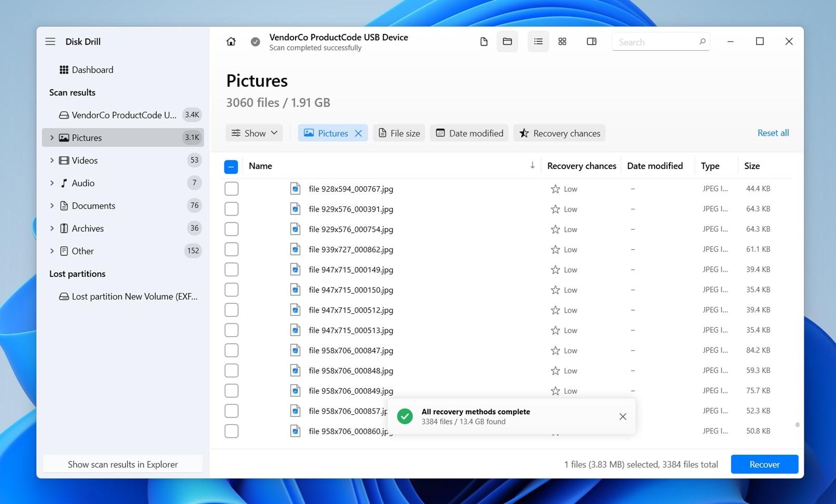Check the box for file 928x594_000767.jpg
Image resolution: width=836 pixels, height=504 pixels.
pos(231,189)
